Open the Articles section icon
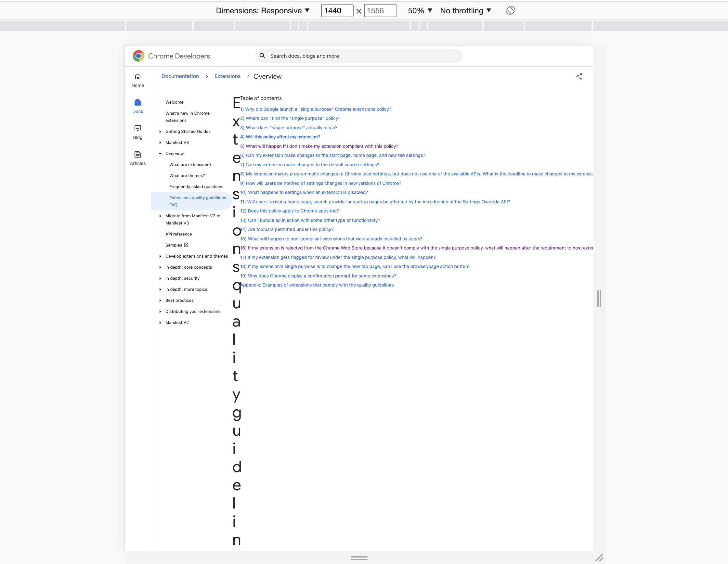Screen dimensions: 728x564 (x=138, y=154)
